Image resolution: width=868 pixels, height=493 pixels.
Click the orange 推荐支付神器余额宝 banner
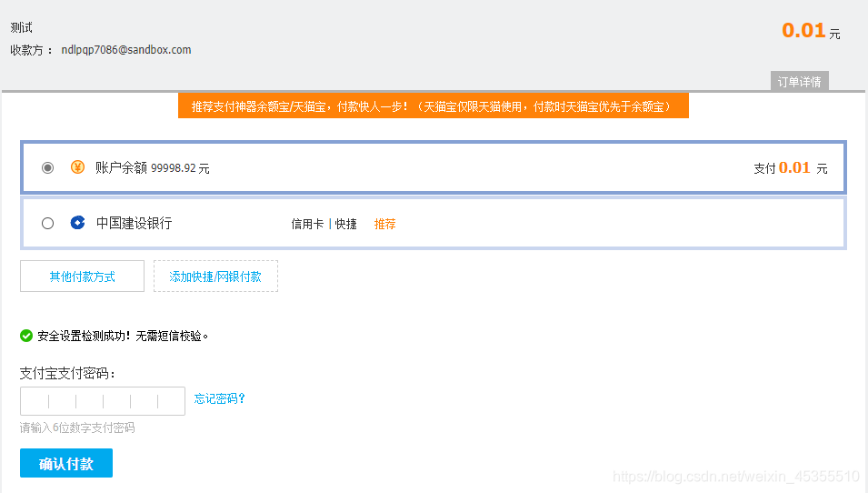(x=434, y=106)
